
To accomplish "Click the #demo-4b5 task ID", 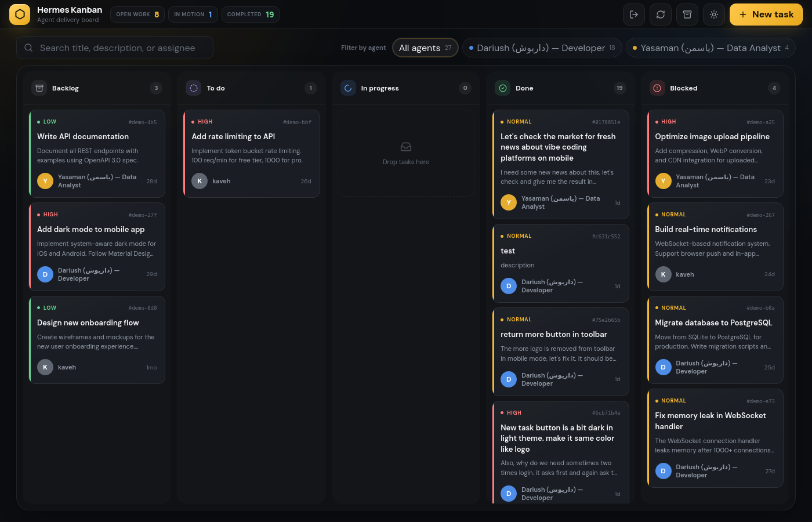I will click(143, 122).
